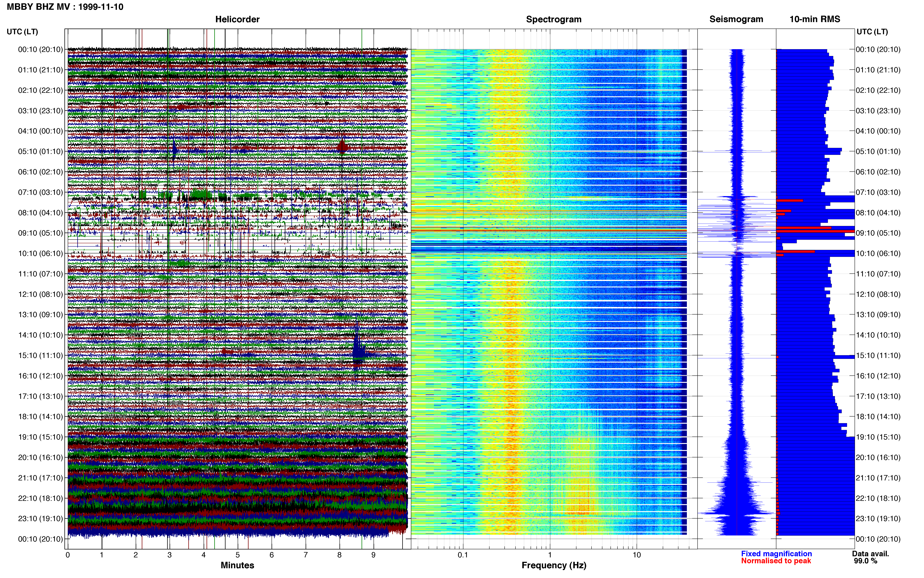Click the left time label '01:10 (21:10)'
924x578 pixels.
click(x=40, y=70)
